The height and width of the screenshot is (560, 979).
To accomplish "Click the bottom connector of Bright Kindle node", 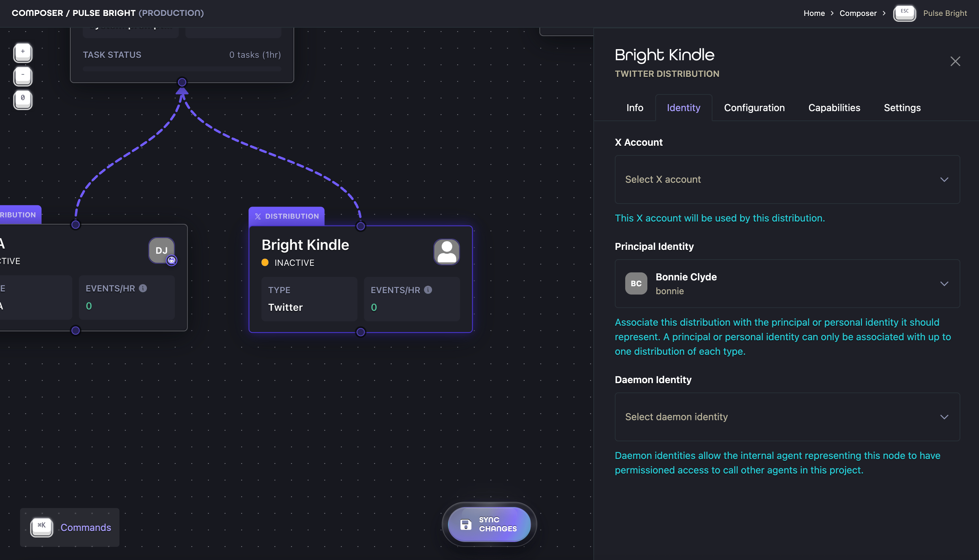I will pos(360,332).
